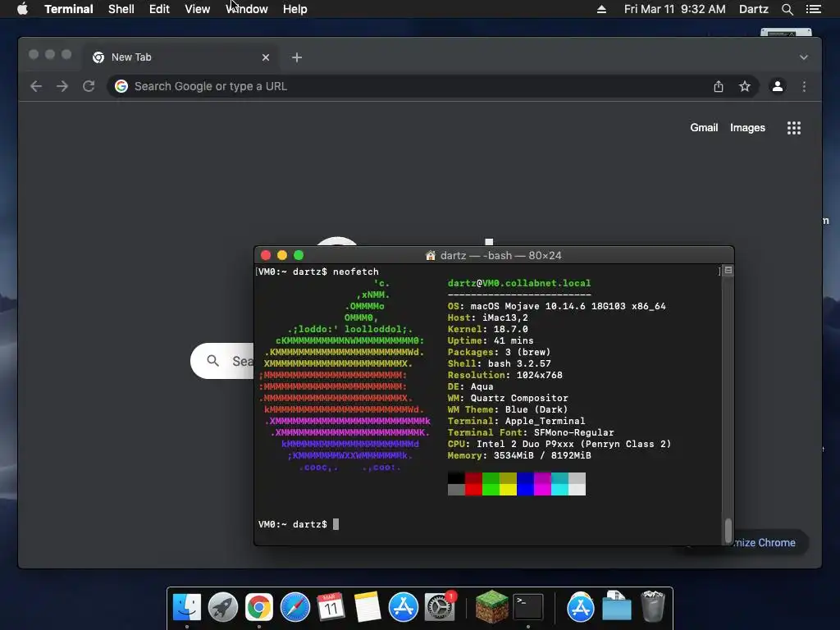The image size is (840, 630).
Task: Click the dartz@VM0.collabnet.local text
Action: click(519, 283)
